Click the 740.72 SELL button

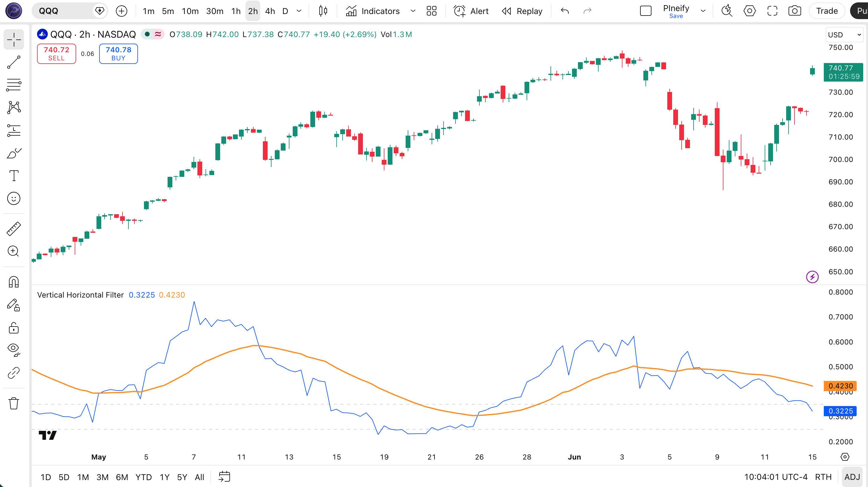coord(57,53)
